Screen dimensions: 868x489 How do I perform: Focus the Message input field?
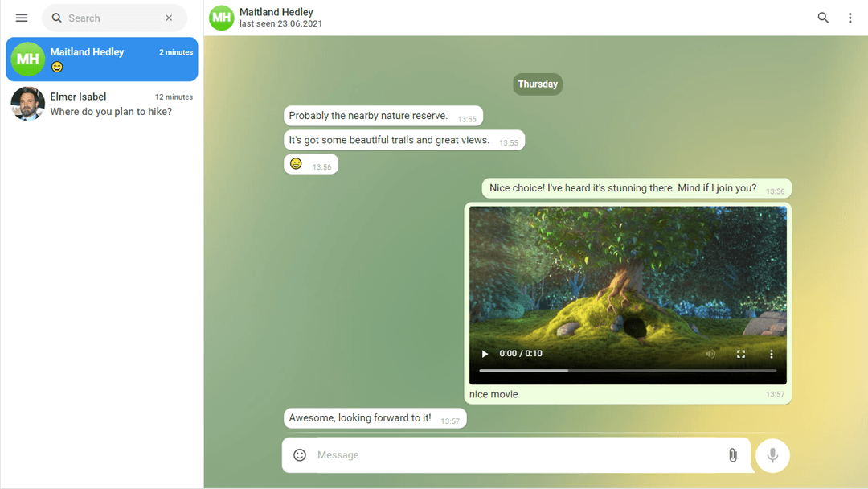tap(518, 454)
